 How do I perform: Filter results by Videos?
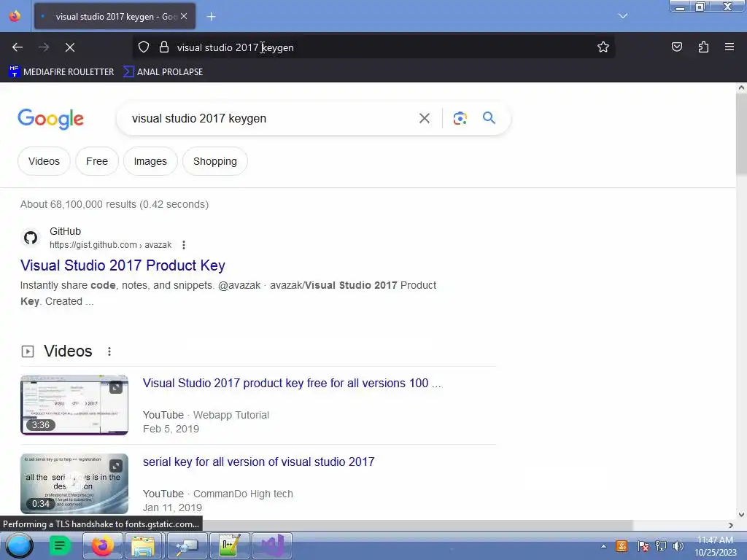[44, 161]
